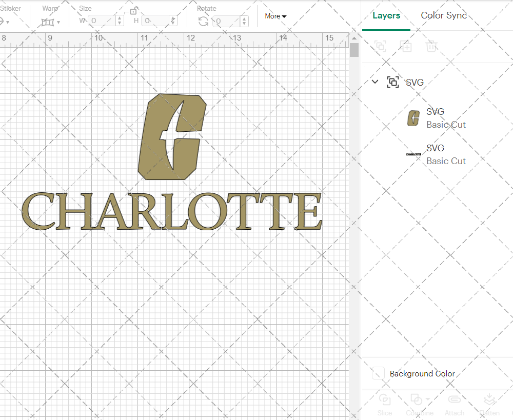Screen dimensions: 513x420
Task: Switch to the Color Sync tab
Action: pyautogui.click(x=444, y=15)
